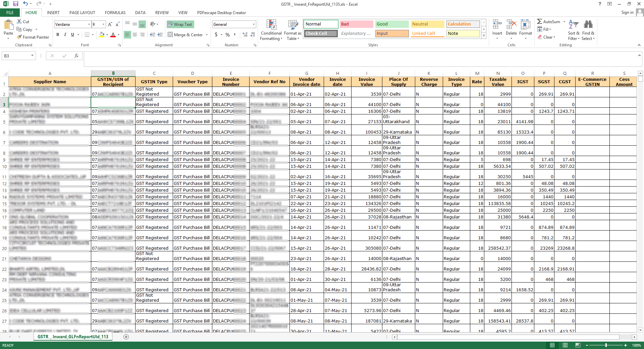The image size is (644, 349).
Task: Click the Find & Select binoculars icon
Action: (x=588, y=25)
